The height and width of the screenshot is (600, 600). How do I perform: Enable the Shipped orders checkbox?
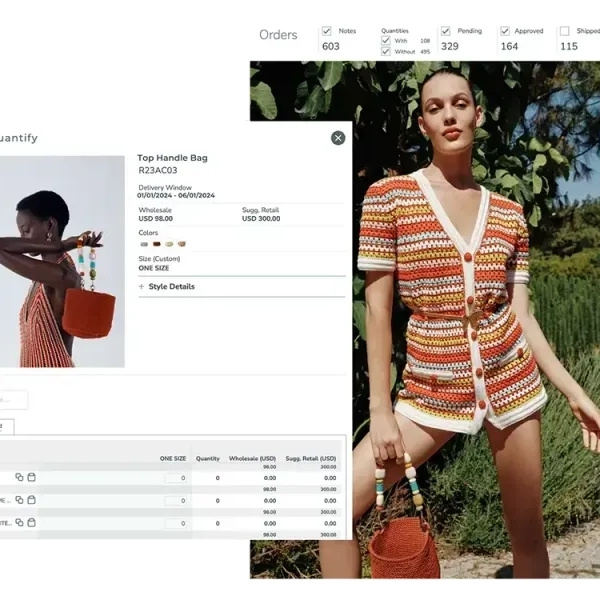point(565,31)
